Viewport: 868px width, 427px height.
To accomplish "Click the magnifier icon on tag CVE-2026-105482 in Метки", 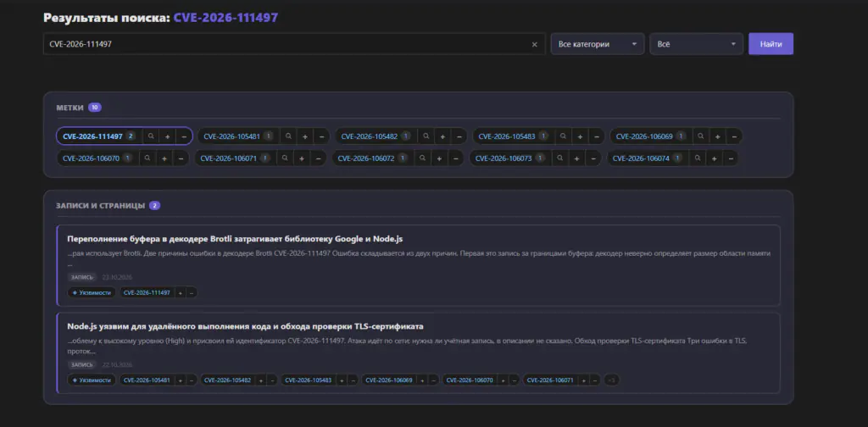I will pos(426,136).
